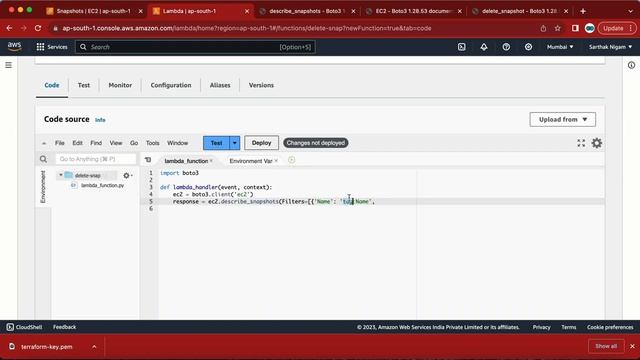This screenshot has height=360, width=640.
Task: Focus the Go to Anything input
Action: [x=96, y=159]
